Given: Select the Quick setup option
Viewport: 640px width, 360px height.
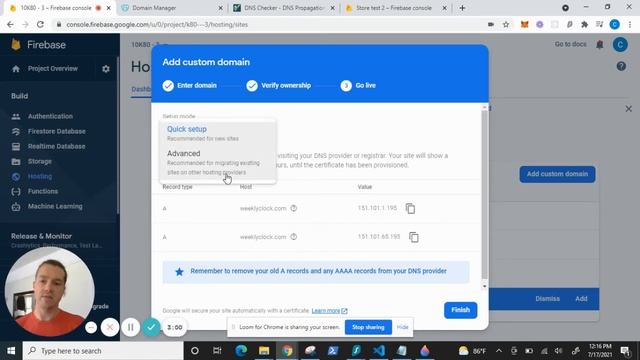Looking at the screenshot, I should click(x=218, y=133).
